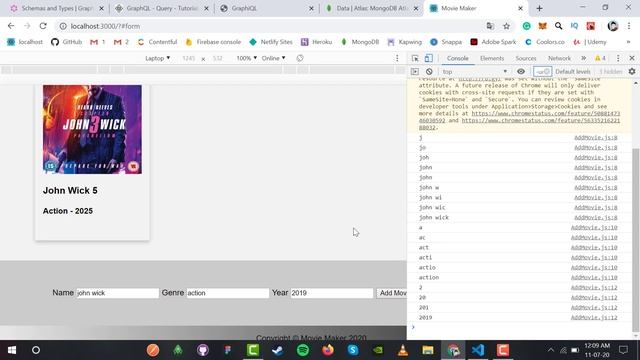Open a new browser tab
This screenshot has width=640, height=360.
click(x=539, y=8)
